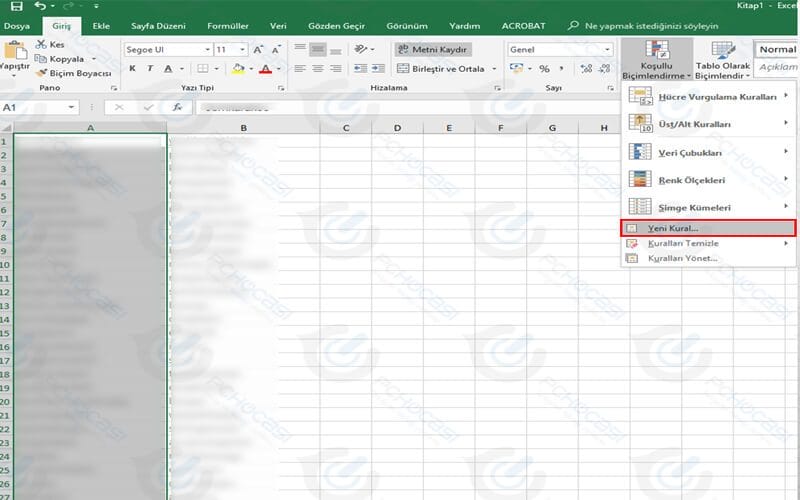
Task: Click the A1 Name Box field
Action: pyautogui.click(x=32, y=107)
